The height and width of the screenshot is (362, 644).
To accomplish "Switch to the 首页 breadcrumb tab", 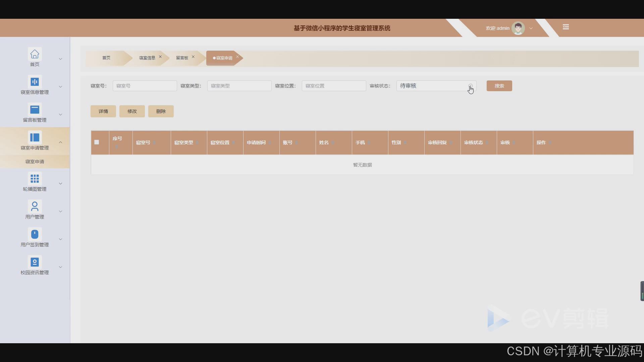I will (x=106, y=58).
